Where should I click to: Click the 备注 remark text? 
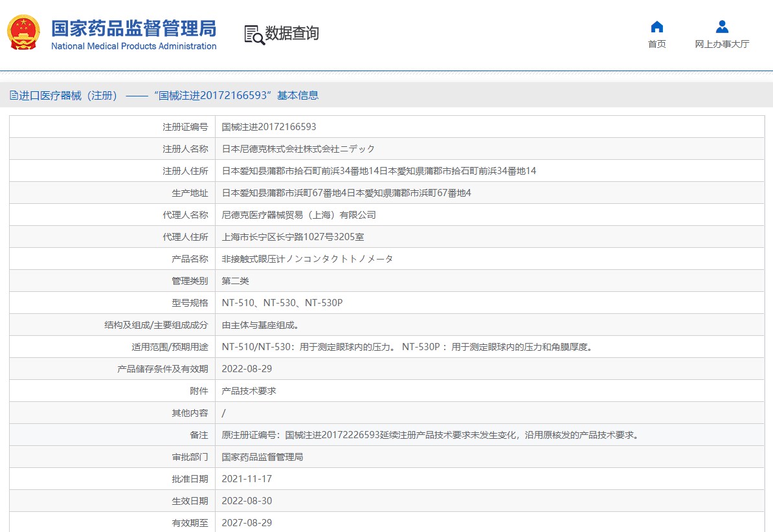tap(431, 435)
